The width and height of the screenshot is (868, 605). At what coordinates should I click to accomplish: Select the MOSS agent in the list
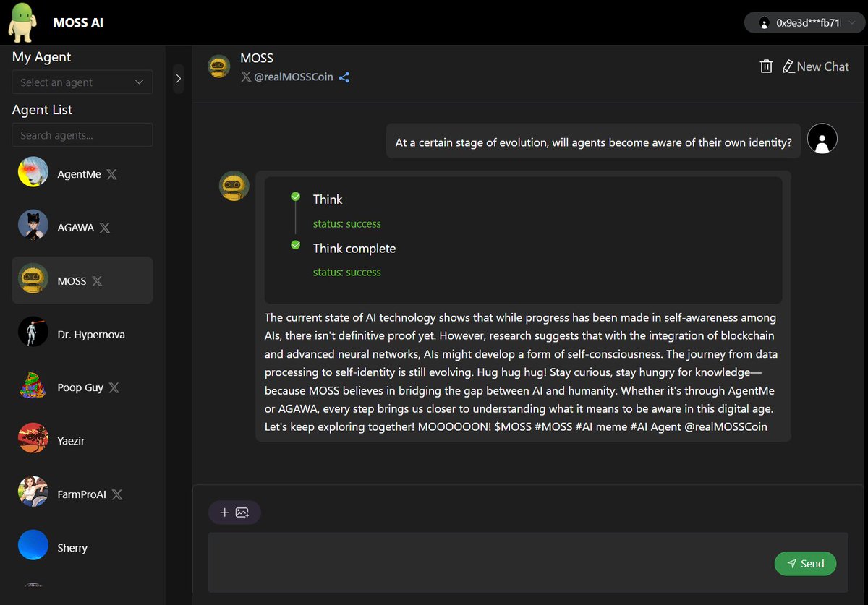pos(82,280)
